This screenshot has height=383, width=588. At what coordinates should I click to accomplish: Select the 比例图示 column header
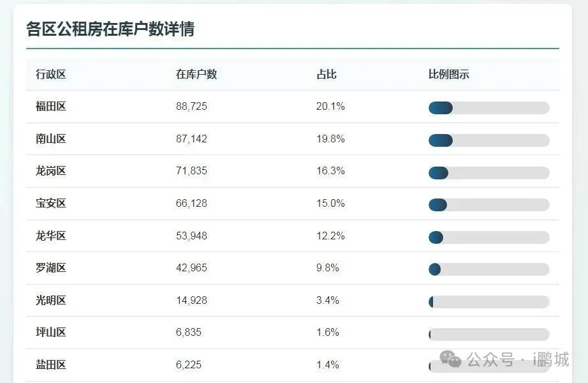[x=449, y=74]
